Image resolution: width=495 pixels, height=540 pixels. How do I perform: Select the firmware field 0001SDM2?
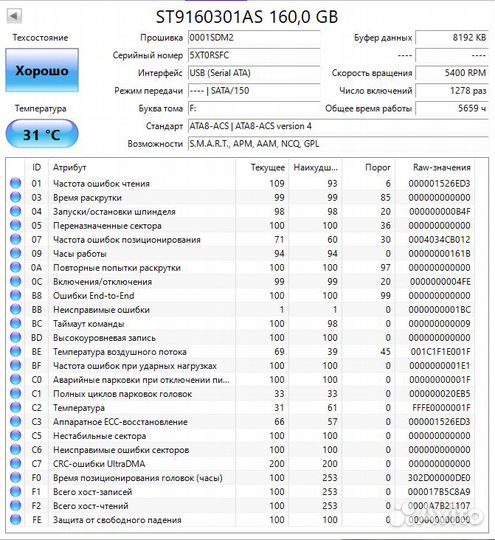pos(254,38)
